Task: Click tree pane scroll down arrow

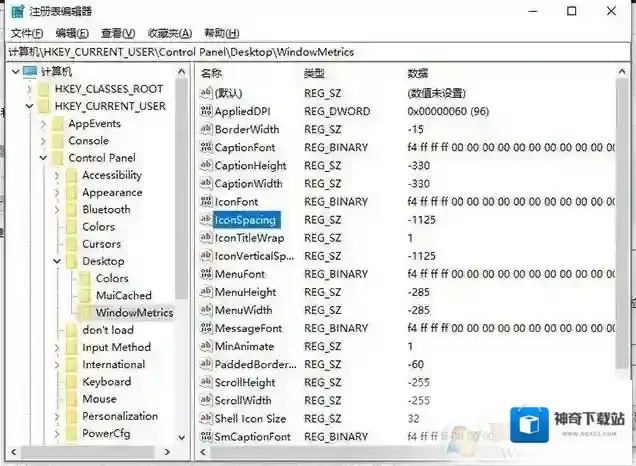Action: (182, 438)
